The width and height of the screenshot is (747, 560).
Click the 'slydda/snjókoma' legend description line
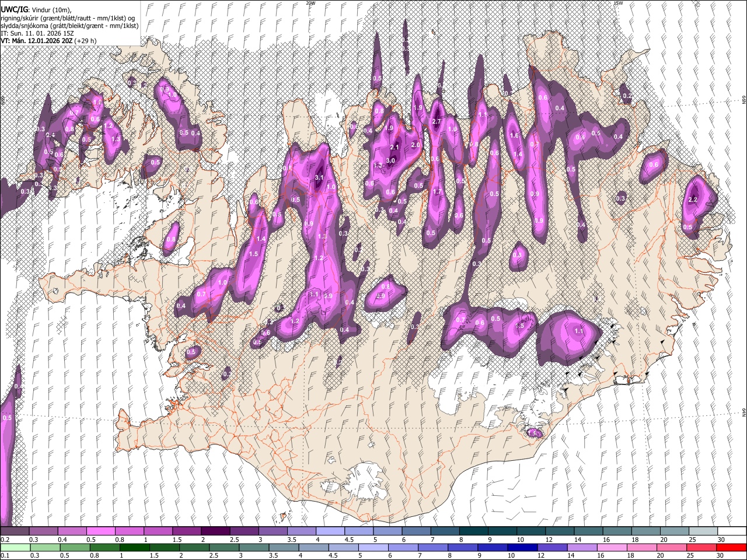click(x=69, y=26)
